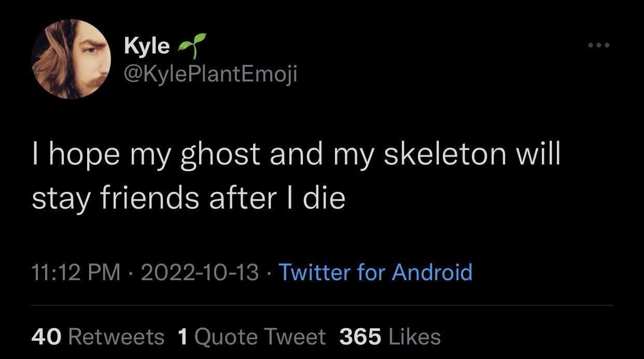
Task: Open the @KylePlantEmoji handle
Action: click(x=211, y=75)
